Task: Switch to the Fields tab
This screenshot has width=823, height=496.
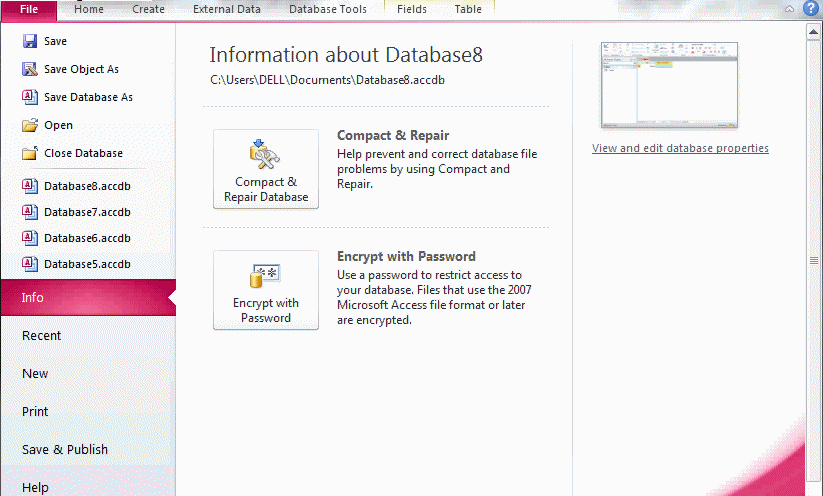Action: pyautogui.click(x=412, y=9)
